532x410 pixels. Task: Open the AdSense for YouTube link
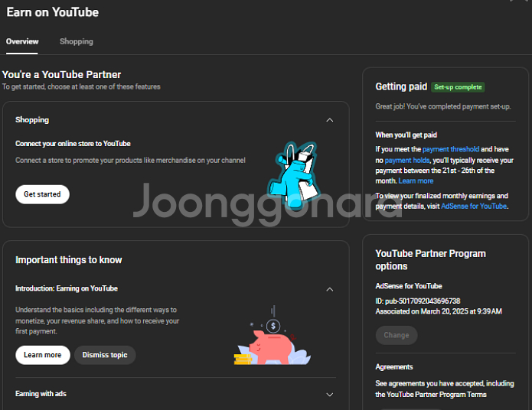point(474,207)
